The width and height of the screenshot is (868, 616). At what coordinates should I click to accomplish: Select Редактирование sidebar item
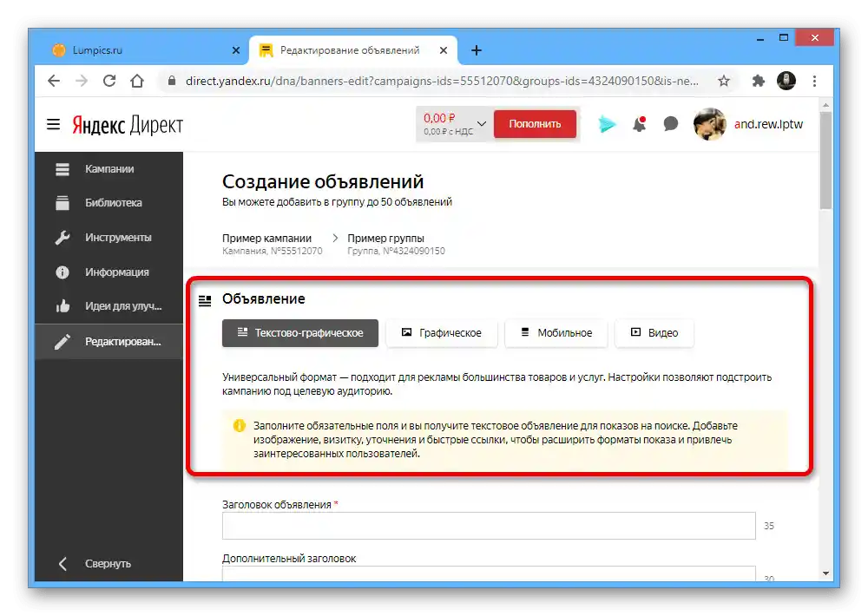click(108, 342)
